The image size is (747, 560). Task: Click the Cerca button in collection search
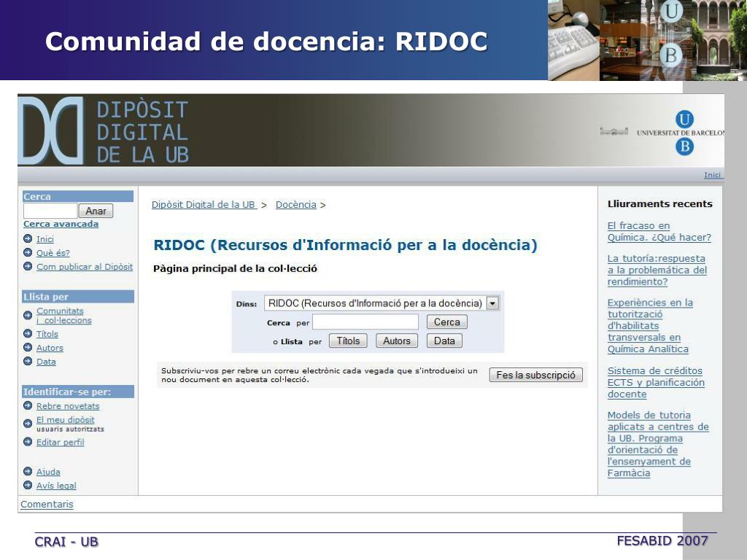click(x=447, y=322)
